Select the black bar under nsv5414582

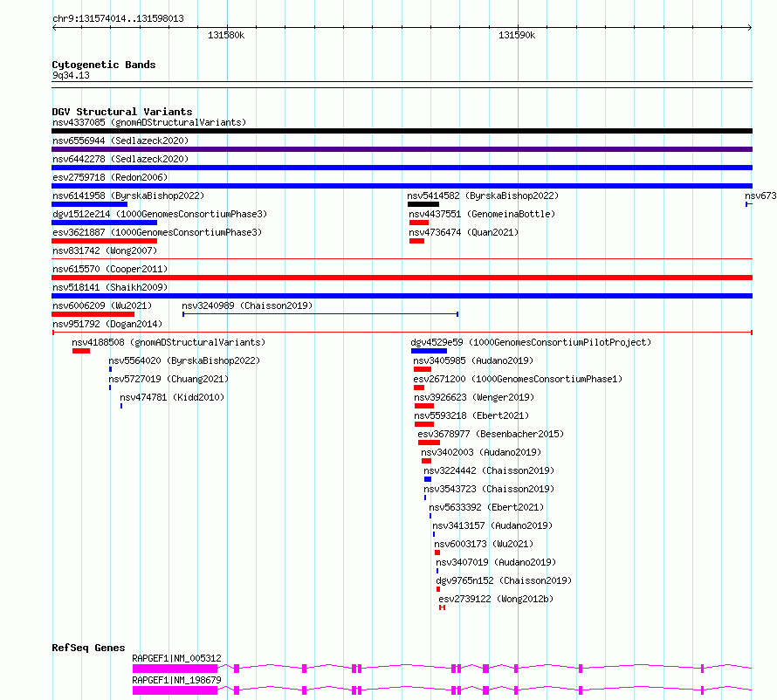pos(423,204)
